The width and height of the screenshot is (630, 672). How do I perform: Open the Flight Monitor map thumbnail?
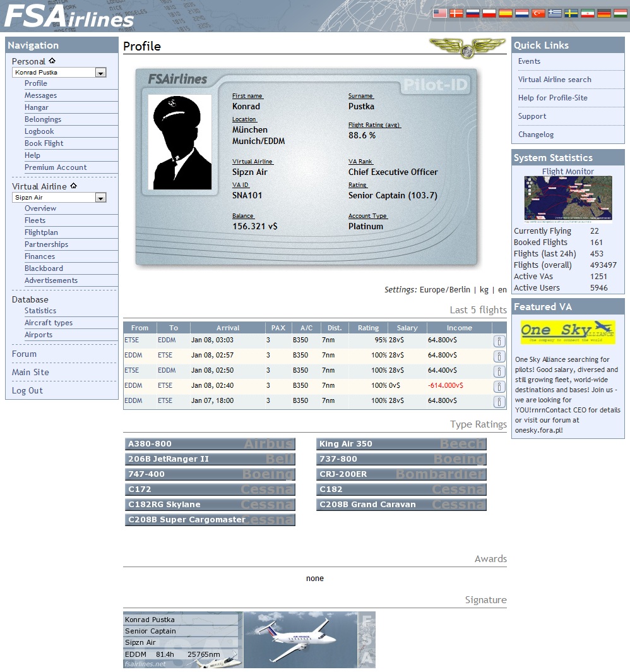pos(568,199)
